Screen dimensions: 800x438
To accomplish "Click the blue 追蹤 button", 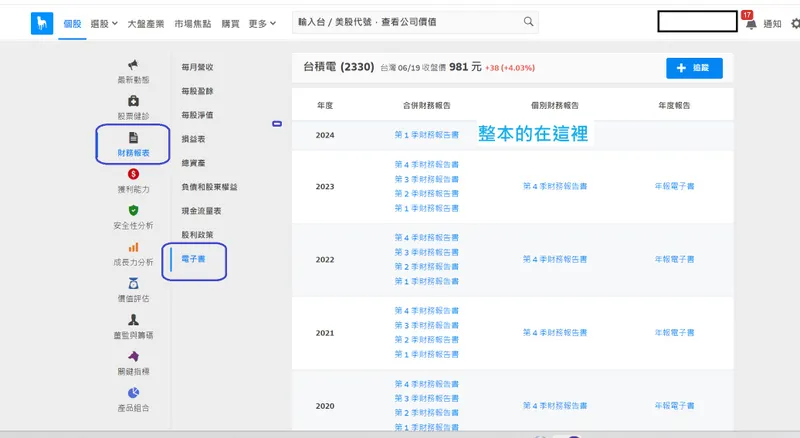I will (693, 68).
